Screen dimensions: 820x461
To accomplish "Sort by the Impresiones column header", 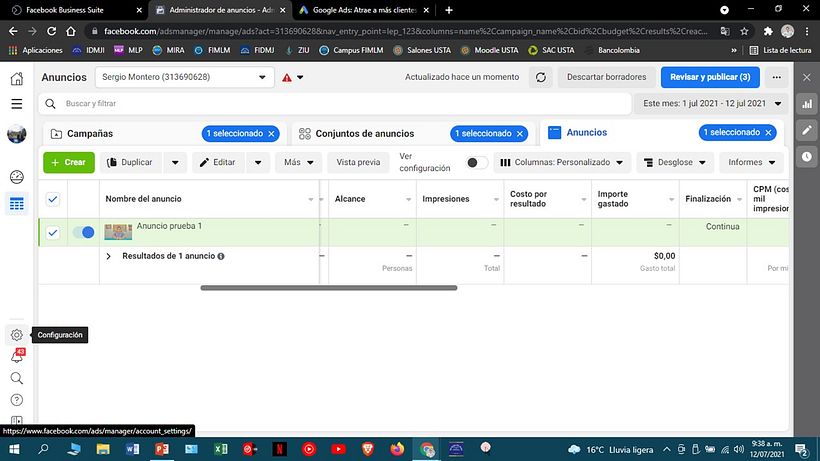I will pyautogui.click(x=460, y=199).
